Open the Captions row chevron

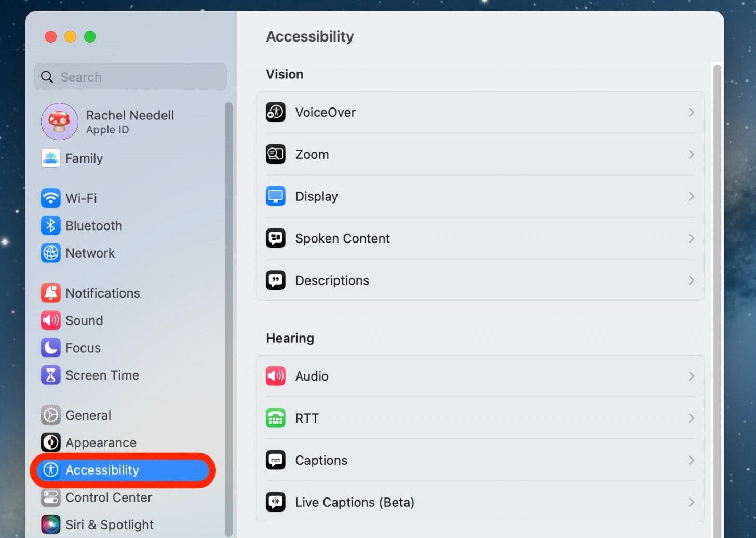691,460
